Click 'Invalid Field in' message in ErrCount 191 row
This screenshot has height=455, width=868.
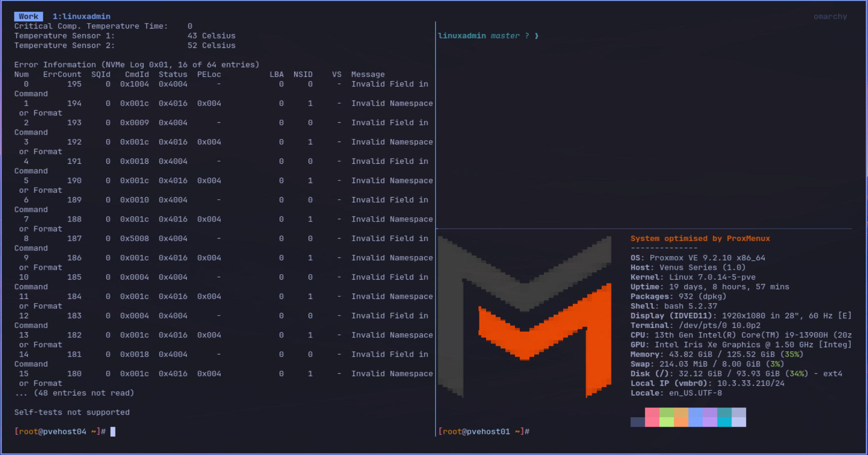(x=390, y=161)
